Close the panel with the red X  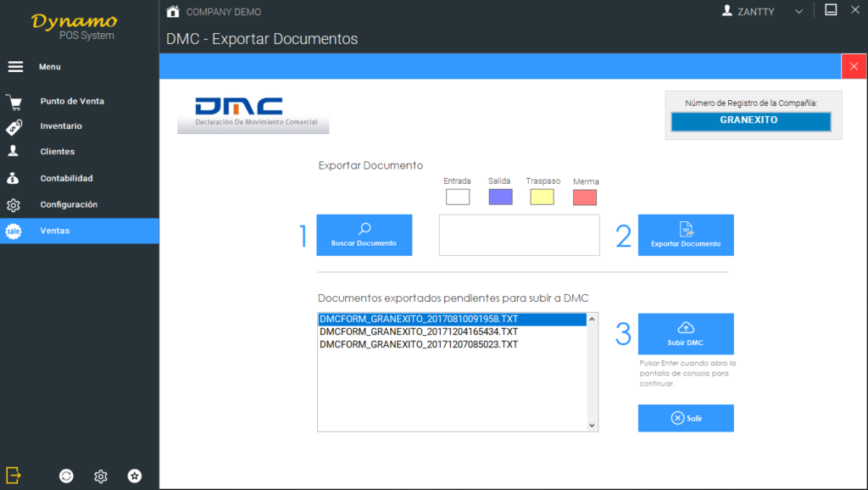[854, 67]
